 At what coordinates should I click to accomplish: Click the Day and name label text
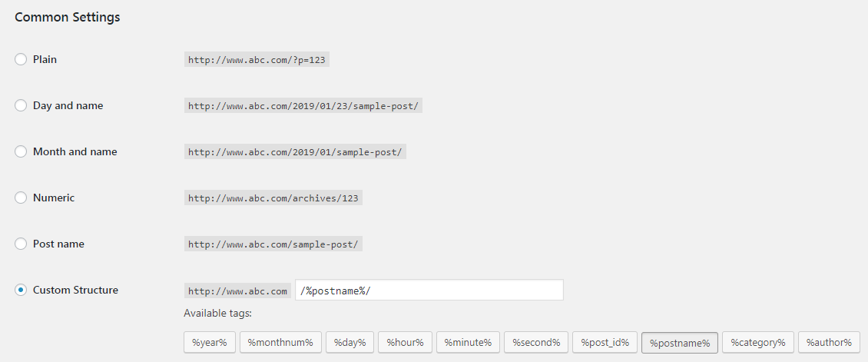[x=68, y=105]
